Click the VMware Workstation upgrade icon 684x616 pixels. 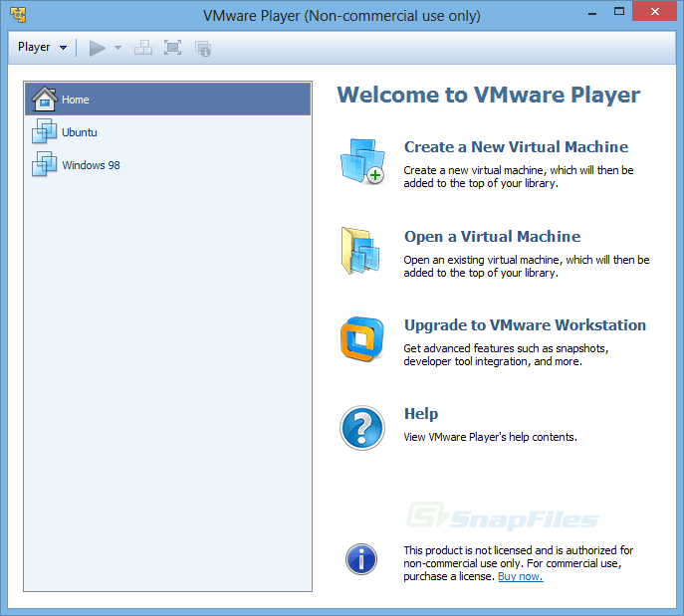[362, 339]
